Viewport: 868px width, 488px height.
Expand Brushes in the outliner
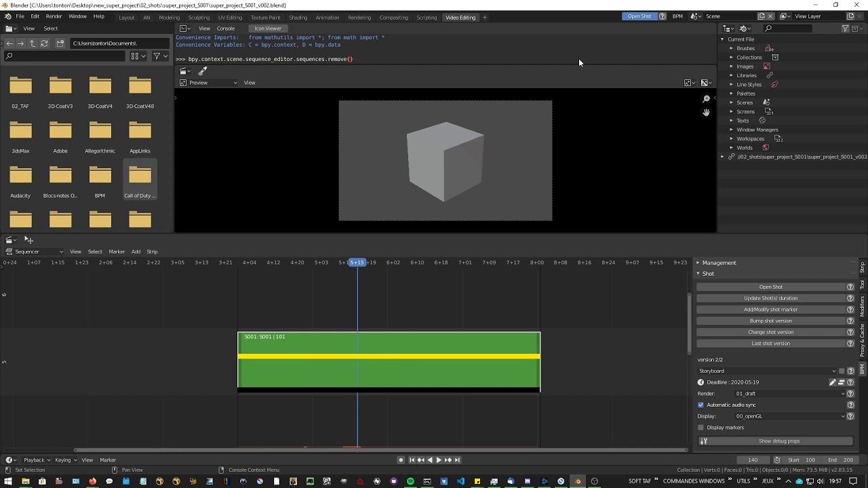coord(731,48)
